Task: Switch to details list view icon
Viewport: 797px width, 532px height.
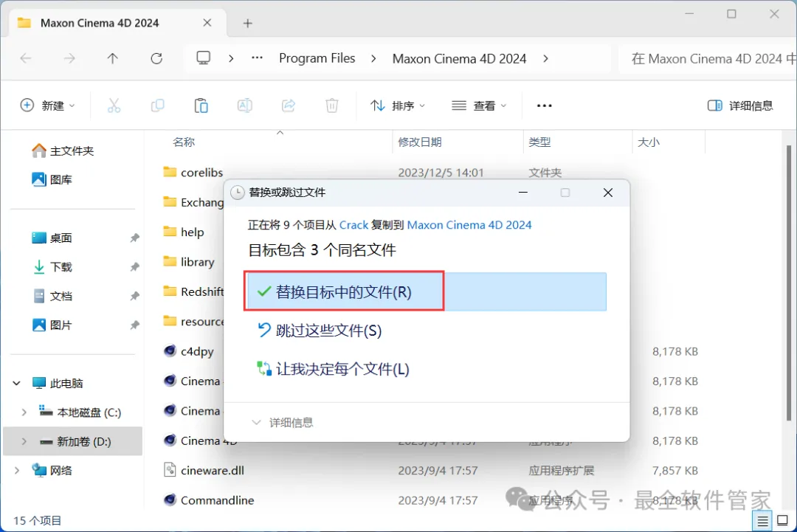Action: (x=762, y=521)
